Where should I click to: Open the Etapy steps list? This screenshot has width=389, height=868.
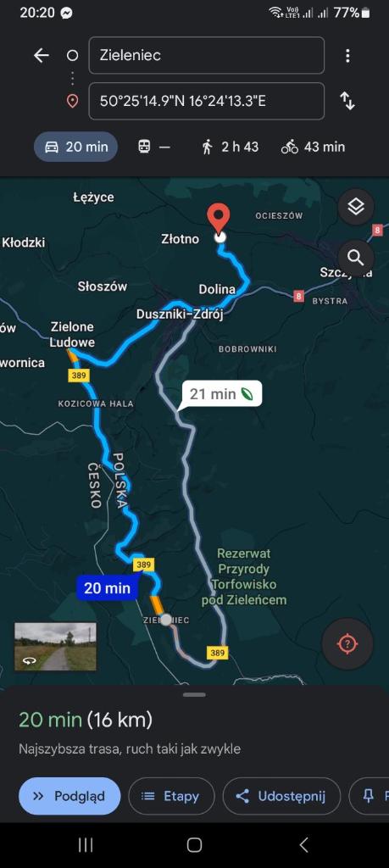[171, 796]
